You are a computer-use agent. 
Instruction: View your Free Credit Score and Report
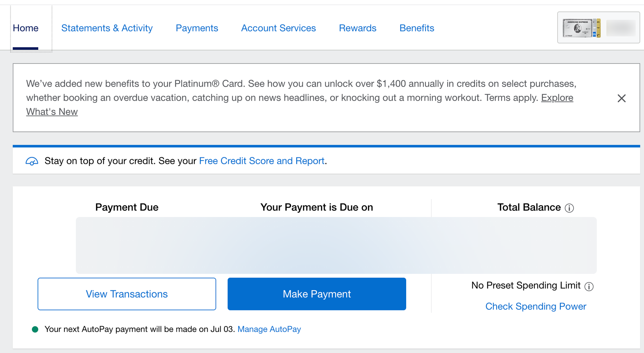coord(262,161)
